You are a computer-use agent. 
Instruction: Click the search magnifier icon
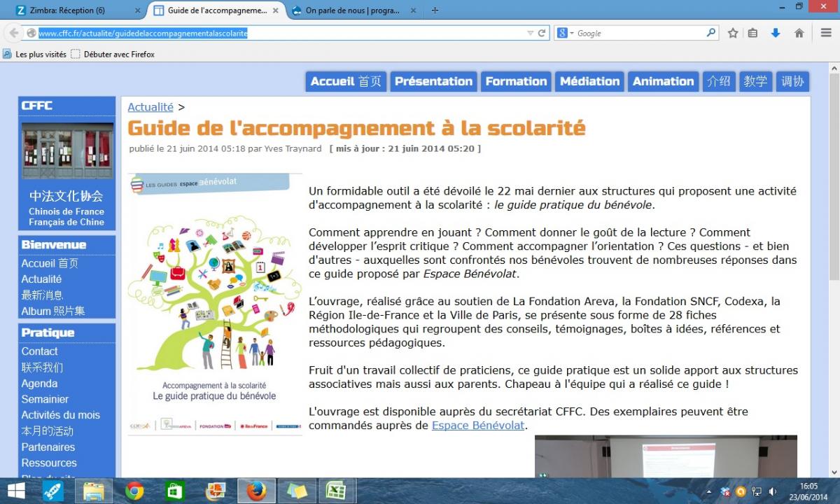coord(711,32)
